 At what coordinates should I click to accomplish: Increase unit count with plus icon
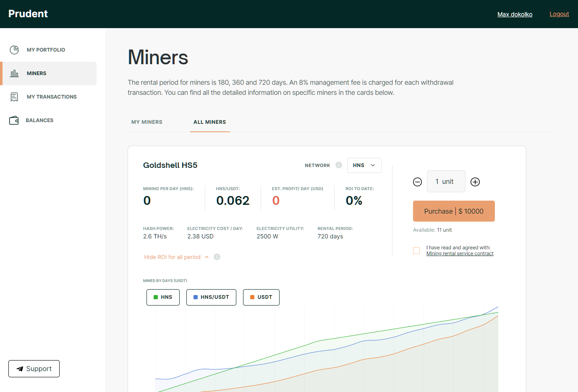pyautogui.click(x=475, y=182)
